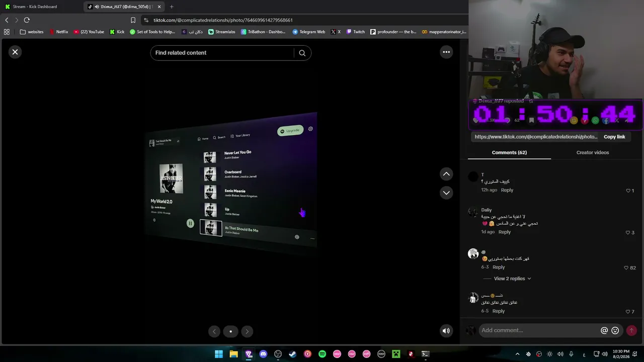This screenshot has height=362, width=644.
Task: Open the websites bookmark folder
Action: [31, 32]
